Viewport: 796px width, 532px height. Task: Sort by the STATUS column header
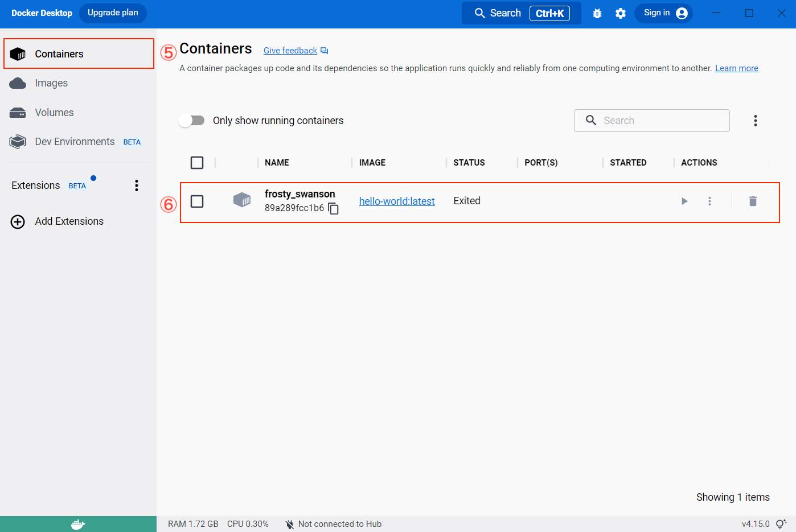(469, 163)
